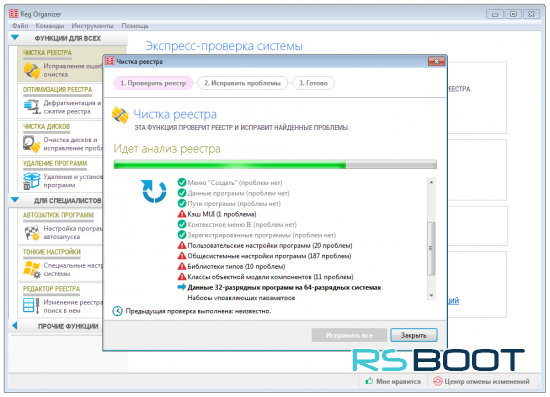Click green check beside Меню "Создать"

(x=182, y=182)
